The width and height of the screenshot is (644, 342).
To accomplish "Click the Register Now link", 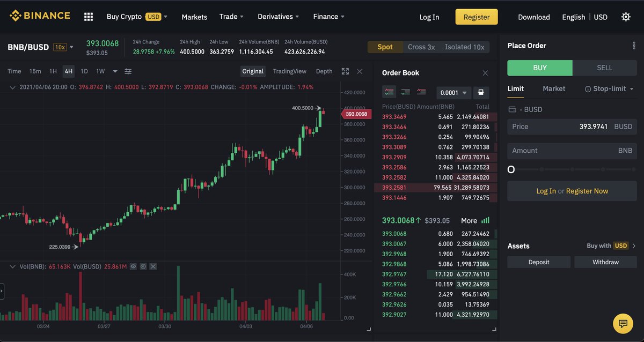I will pyautogui.click(x=587, y=190).
